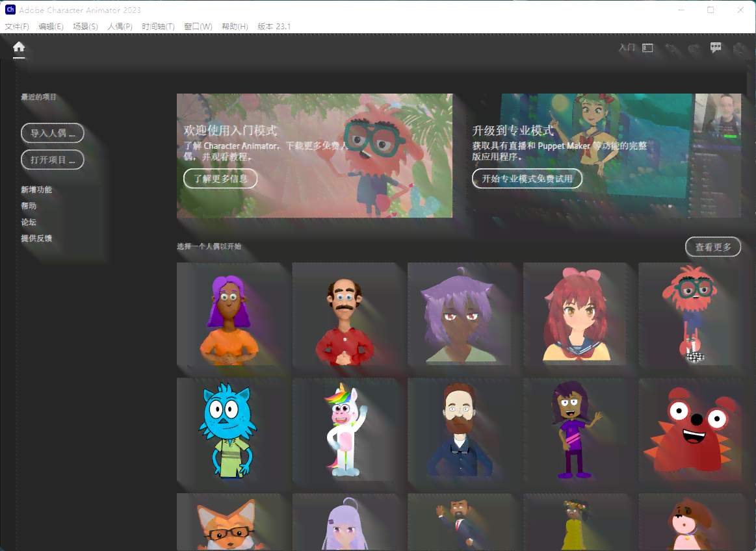Select the red spiky big-eyed monster puppet
This screenshot has width=756, height=551.
(x=690, y=429)
